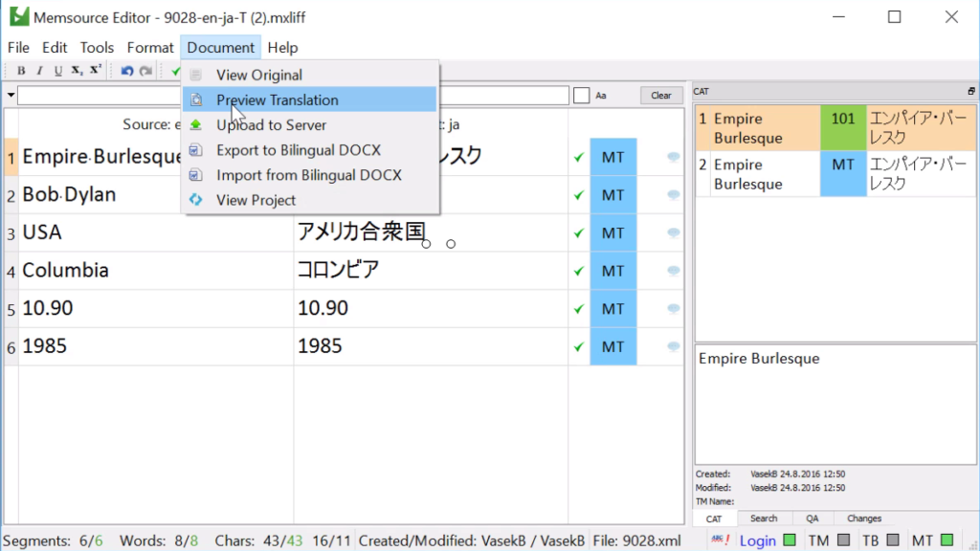980x551 pixels.
Task: Select the CAT tab at panel bottom
Action: pos(714,518)
